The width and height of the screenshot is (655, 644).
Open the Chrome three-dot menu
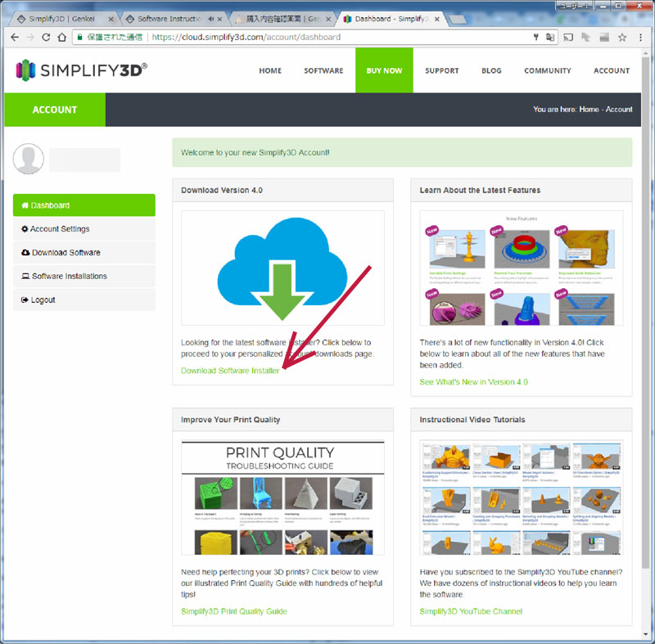coord(642,37)
